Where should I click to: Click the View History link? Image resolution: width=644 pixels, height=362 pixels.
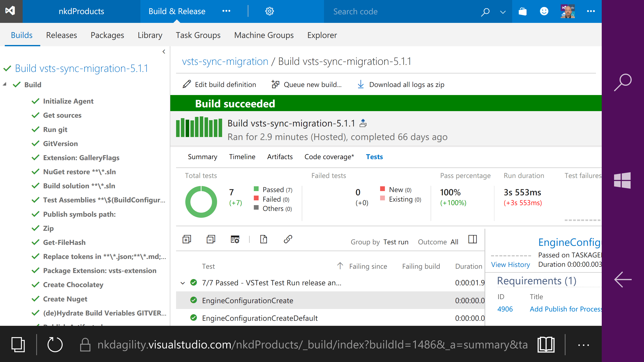(510, 264)
